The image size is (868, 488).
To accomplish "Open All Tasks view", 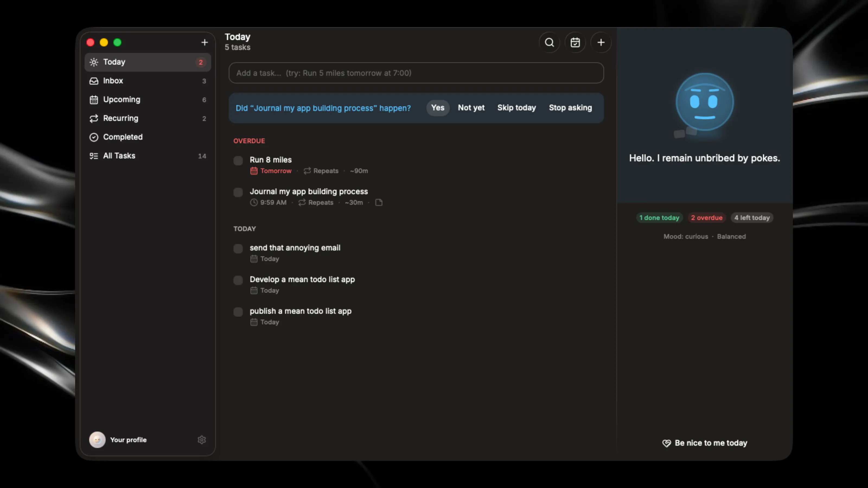I will (x=148, y=156).
